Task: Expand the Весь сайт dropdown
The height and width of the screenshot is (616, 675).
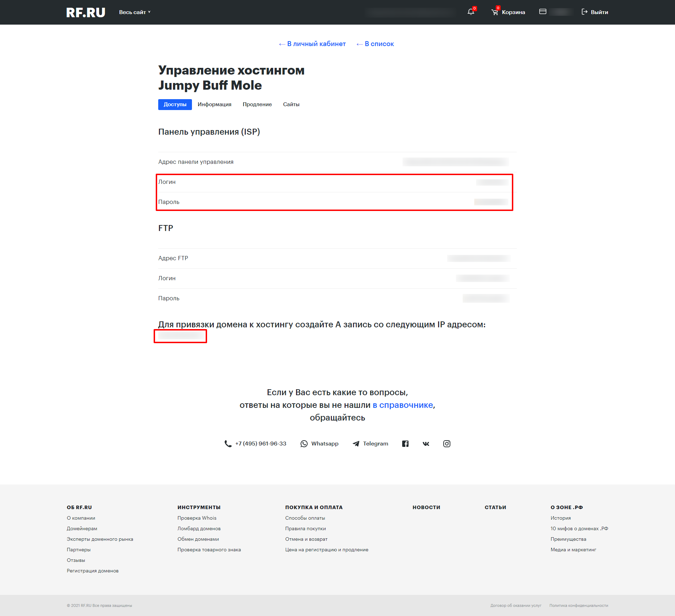Action: [x=135, y=12]
